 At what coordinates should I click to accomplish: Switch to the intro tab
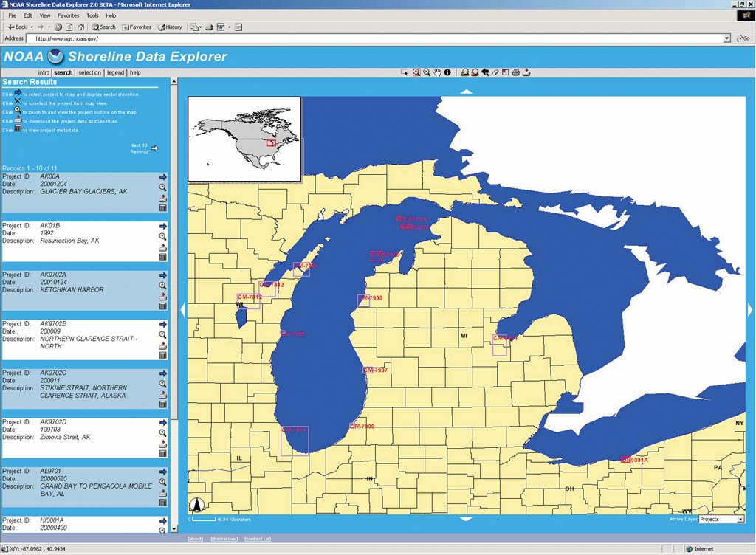point(44,73)
